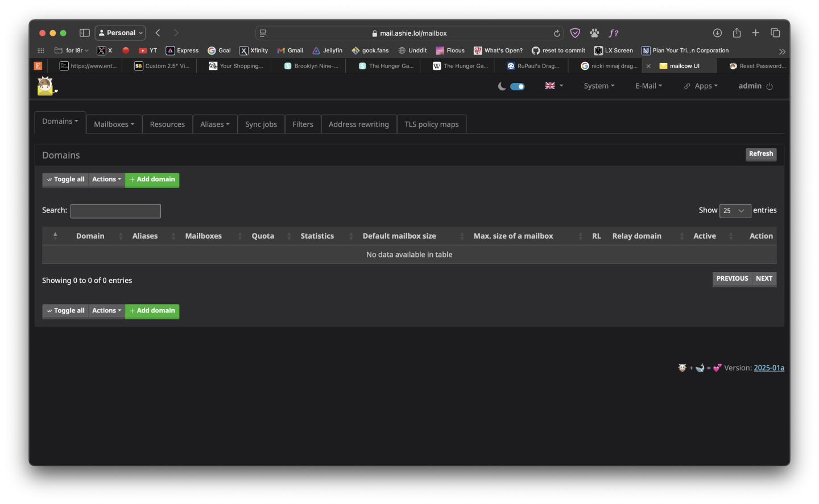Reload the page in Safari's address bar
Viewport: 819px width, 504px height.
(x=557, y=34)
